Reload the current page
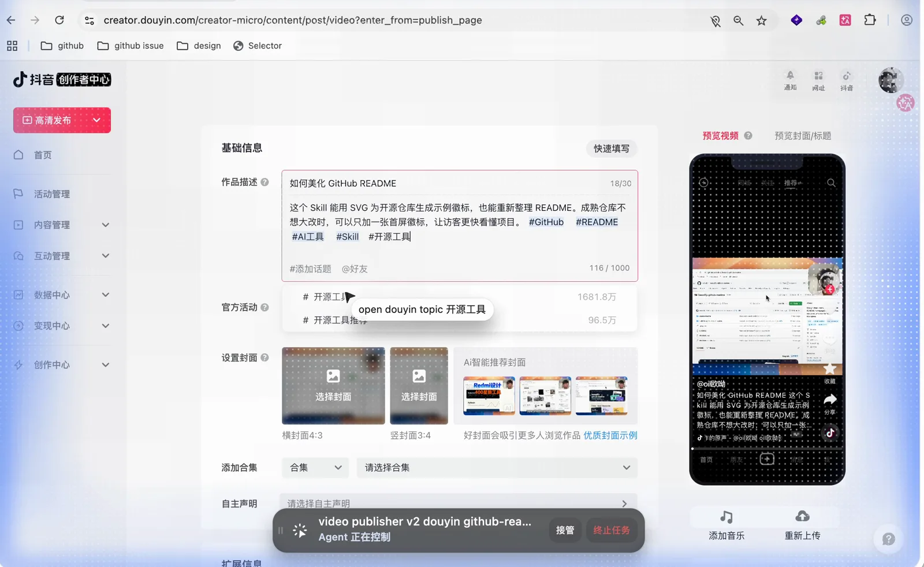Screen dimensions: 924x567 59,20
